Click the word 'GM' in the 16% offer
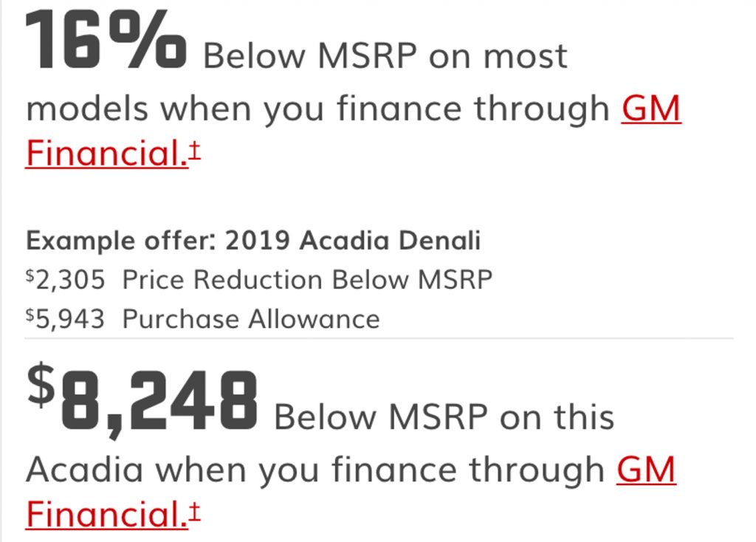756x542 pixels. (651, 109)
